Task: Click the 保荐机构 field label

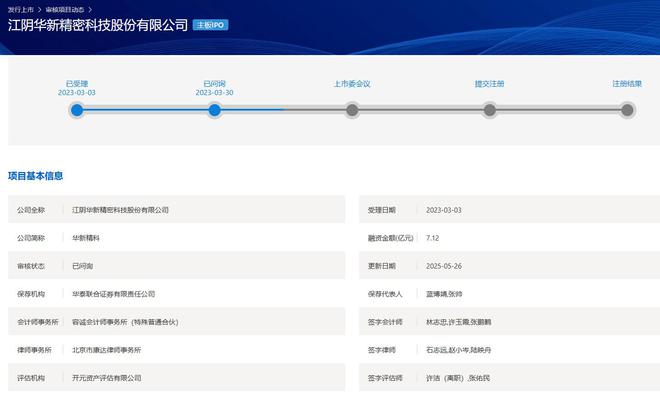Action: point(31,294)
